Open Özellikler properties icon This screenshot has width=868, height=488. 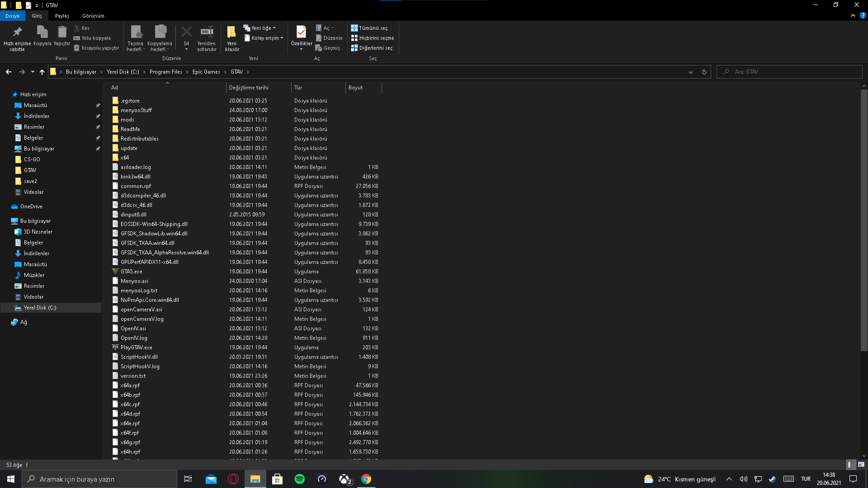click(301, 32)
